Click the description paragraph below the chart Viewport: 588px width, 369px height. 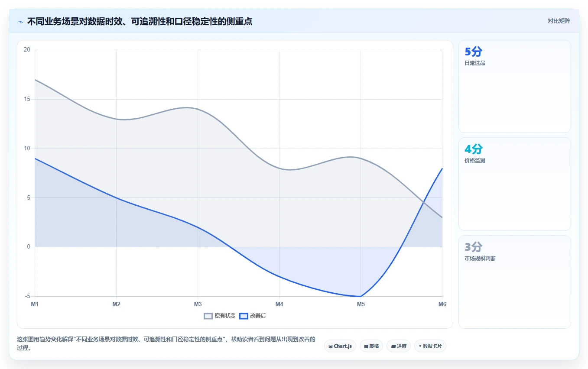166,343
